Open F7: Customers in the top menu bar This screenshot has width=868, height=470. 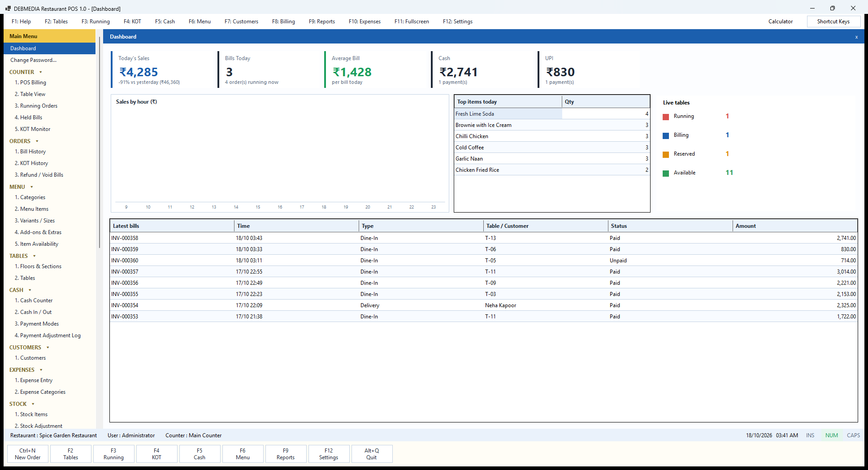(x=241, y=22)
